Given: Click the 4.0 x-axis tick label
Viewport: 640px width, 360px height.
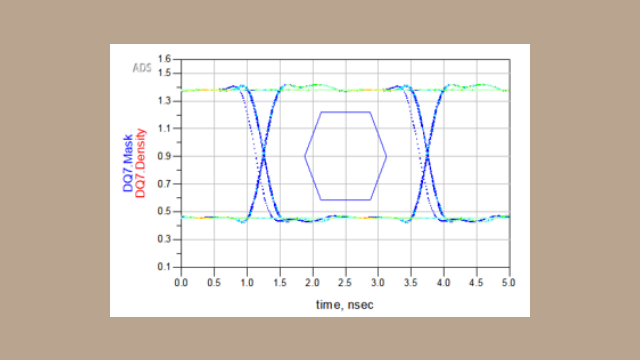Looking at the screenshot, I should click(x=444, y=283).
